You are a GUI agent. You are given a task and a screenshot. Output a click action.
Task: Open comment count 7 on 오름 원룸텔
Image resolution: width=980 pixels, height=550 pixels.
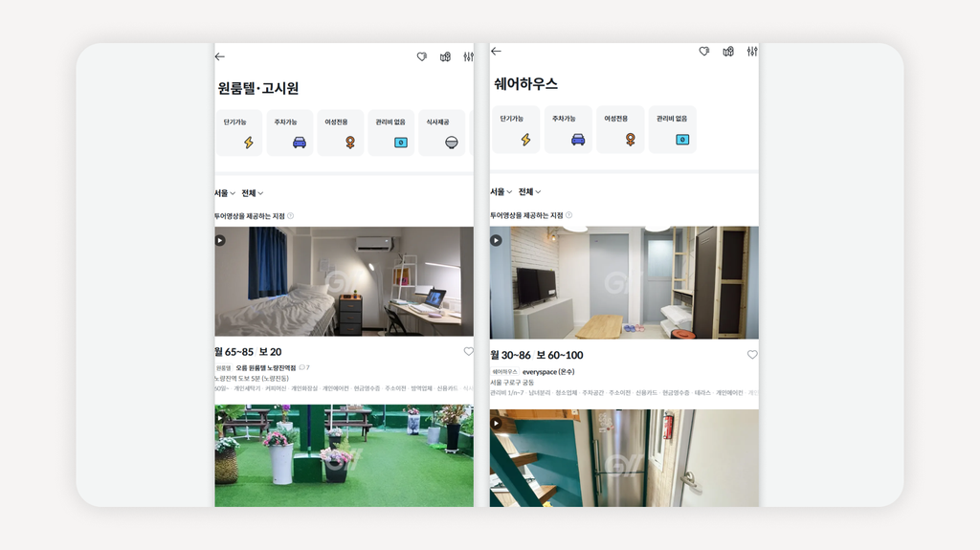pyautogui.click(x=304, y=368)
